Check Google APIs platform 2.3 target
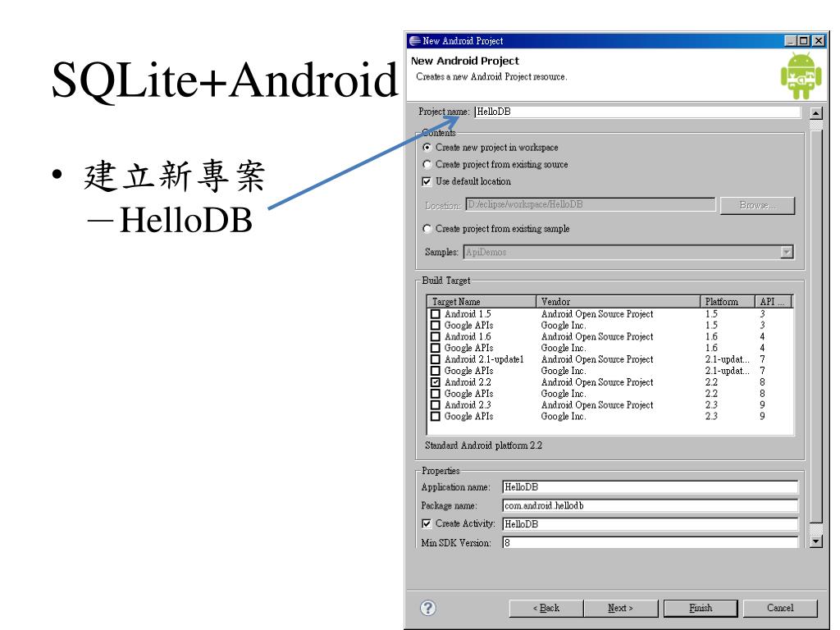840x630 pixels. click(436, 416)
